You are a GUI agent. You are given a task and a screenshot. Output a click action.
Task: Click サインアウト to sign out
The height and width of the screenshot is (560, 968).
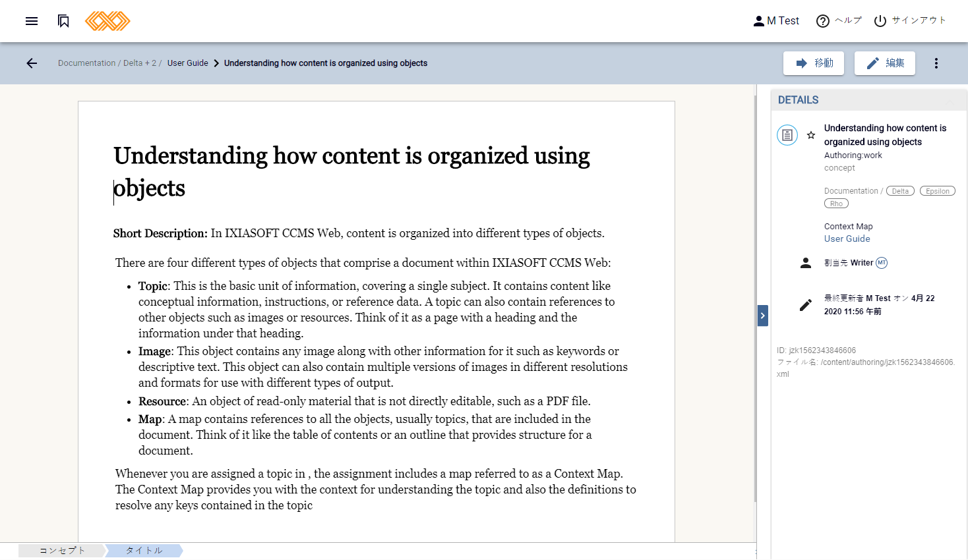[910, 21]
